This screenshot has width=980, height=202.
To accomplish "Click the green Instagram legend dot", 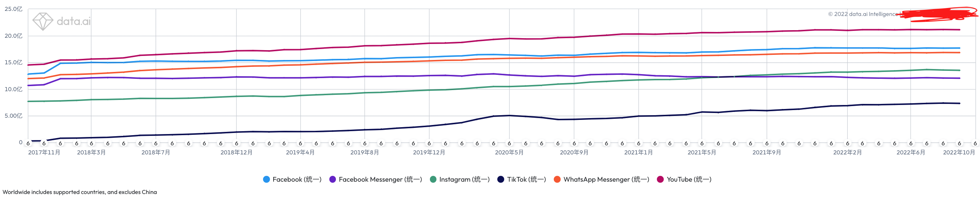I will pos(433,179).
